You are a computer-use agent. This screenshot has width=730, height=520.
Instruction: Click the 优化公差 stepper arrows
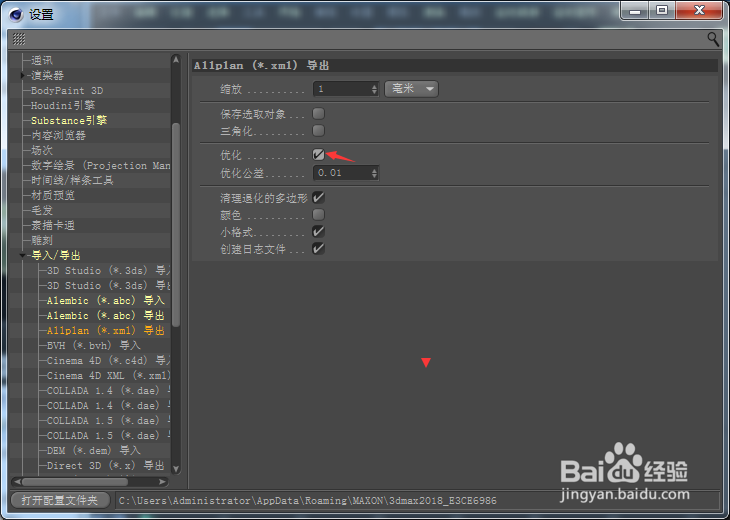374,173
